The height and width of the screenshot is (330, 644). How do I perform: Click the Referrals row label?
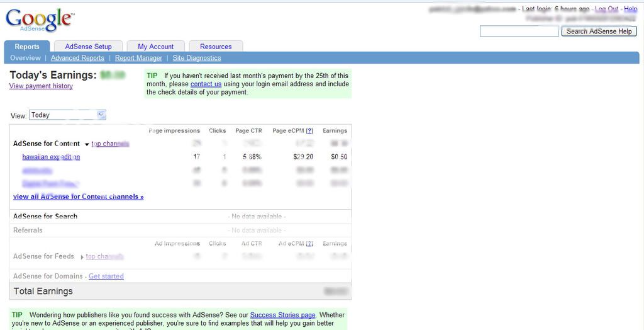28,230
